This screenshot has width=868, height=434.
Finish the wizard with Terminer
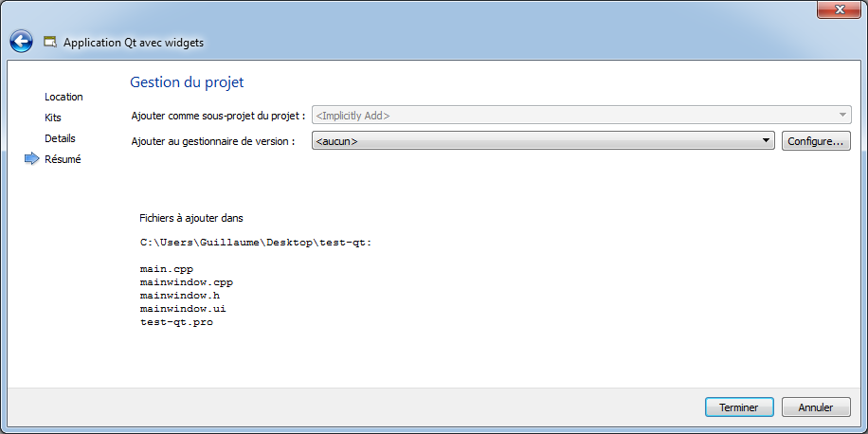tap(739, 407)
